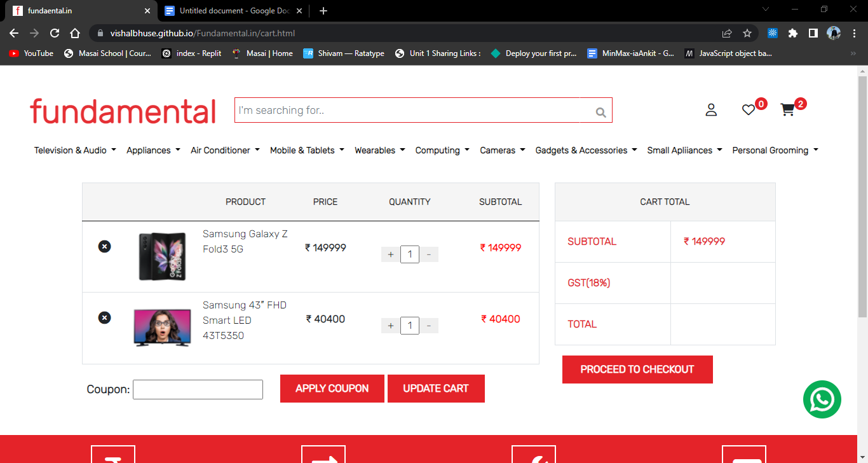Expand Air Conditioner menu
Screen dimensions: 868x463
[225, 150]
